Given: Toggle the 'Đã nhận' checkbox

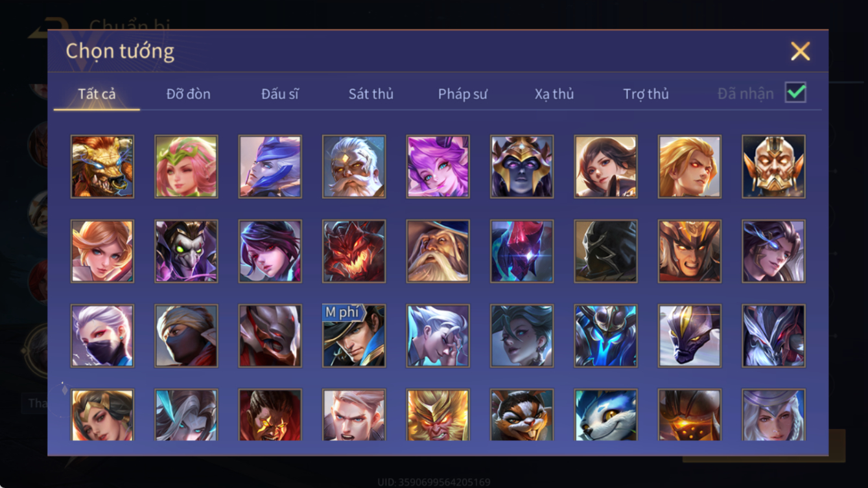Looking at the screenshot, I should click(795, 93).
